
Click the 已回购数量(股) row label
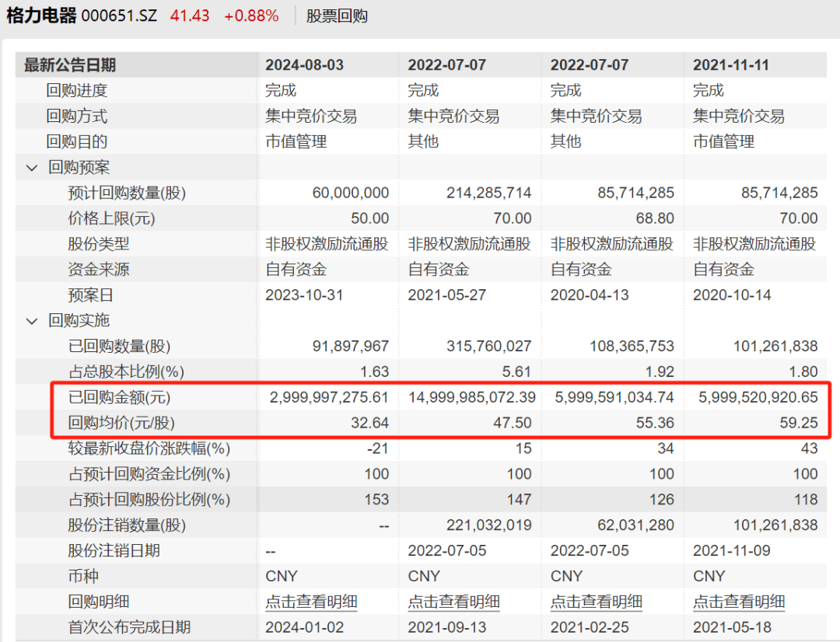click(x=119, y=347)
